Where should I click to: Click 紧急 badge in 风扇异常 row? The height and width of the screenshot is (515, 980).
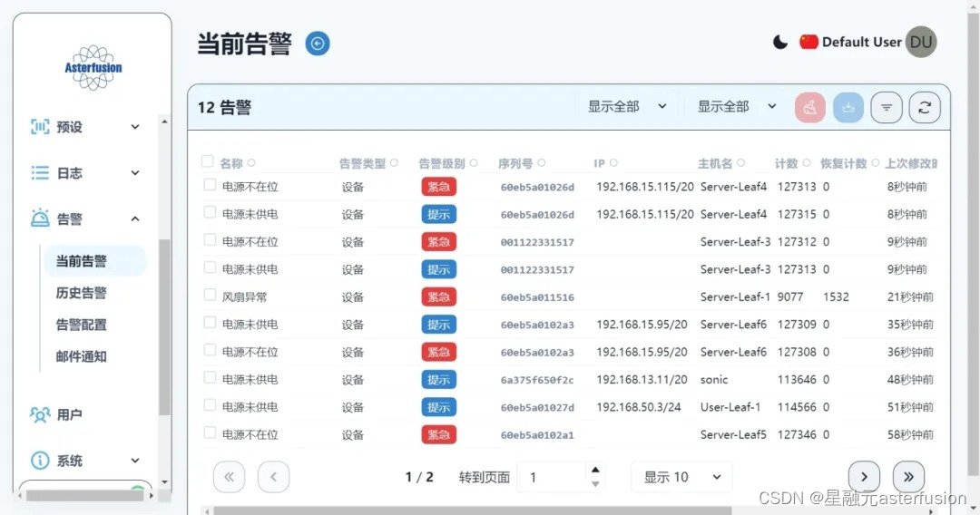[x=439, y=297]
